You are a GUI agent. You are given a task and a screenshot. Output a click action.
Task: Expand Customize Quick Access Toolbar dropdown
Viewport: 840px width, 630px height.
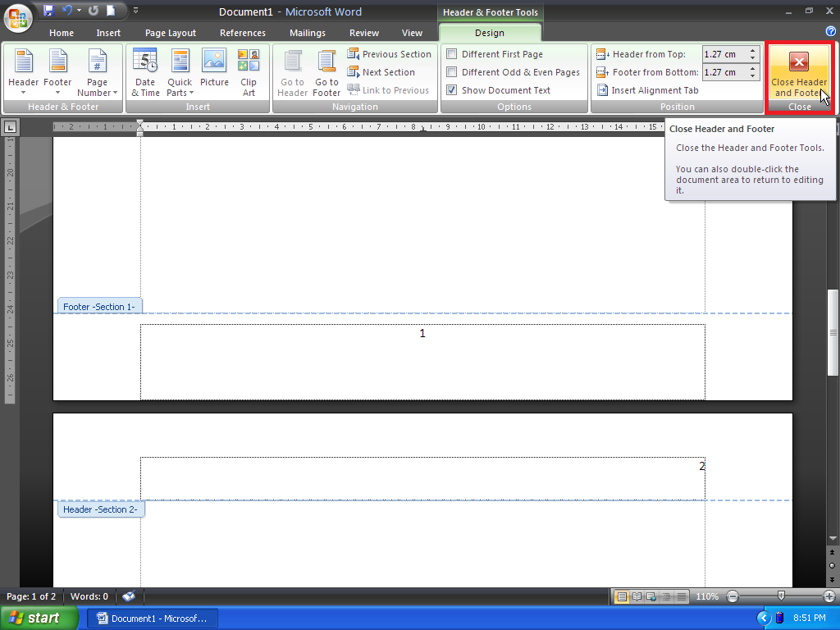click(x=135, y=10)
